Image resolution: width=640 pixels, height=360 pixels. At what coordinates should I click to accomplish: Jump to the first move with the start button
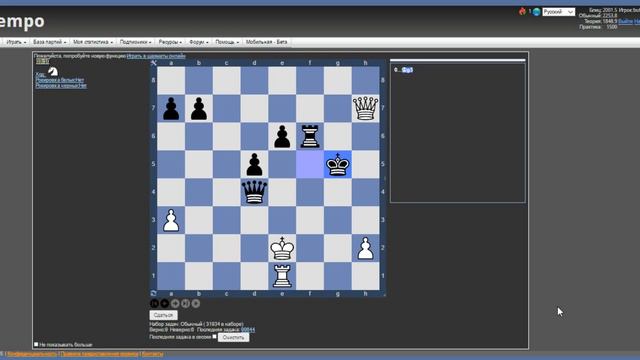tap(154, 303)
